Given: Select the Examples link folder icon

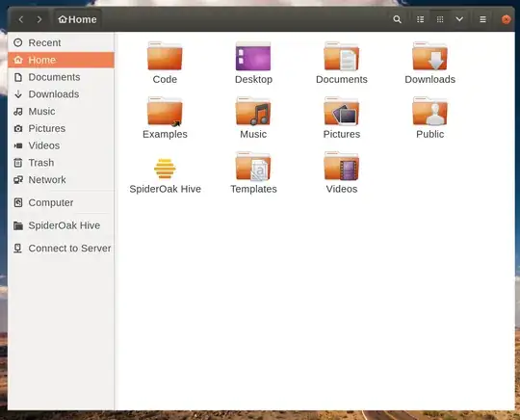Looking at the screenshot, I should point(165,111).
